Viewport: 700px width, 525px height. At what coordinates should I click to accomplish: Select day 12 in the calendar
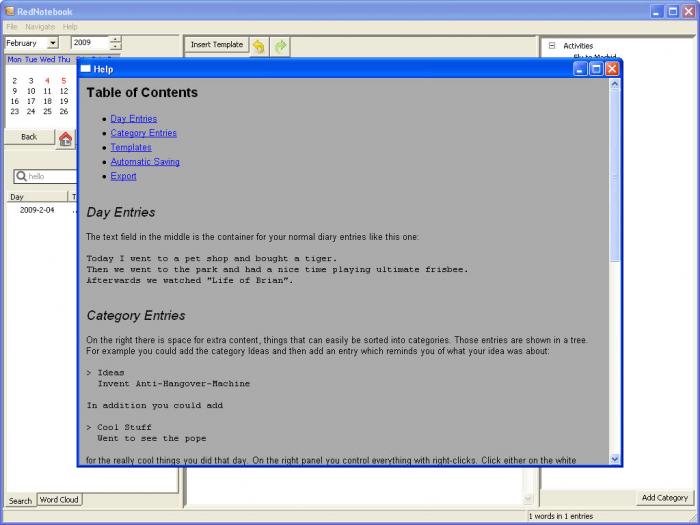tap(64, 91)
